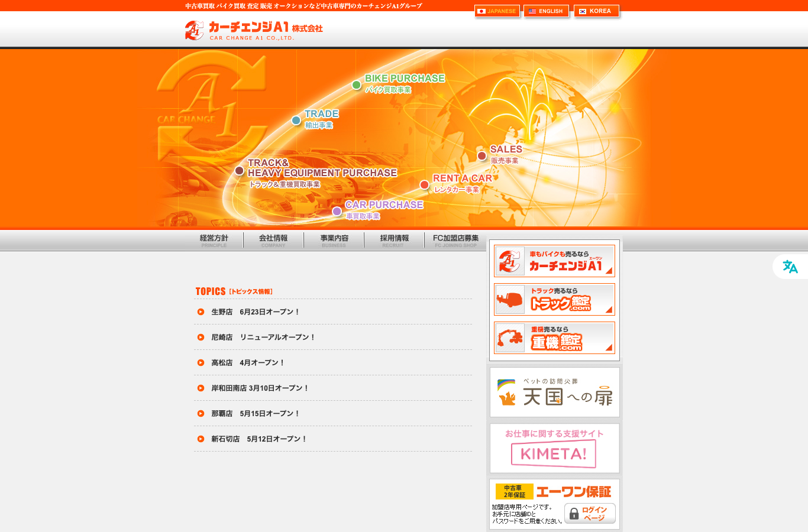Open 採用情報 RECRUIT menu

(395, 241)
